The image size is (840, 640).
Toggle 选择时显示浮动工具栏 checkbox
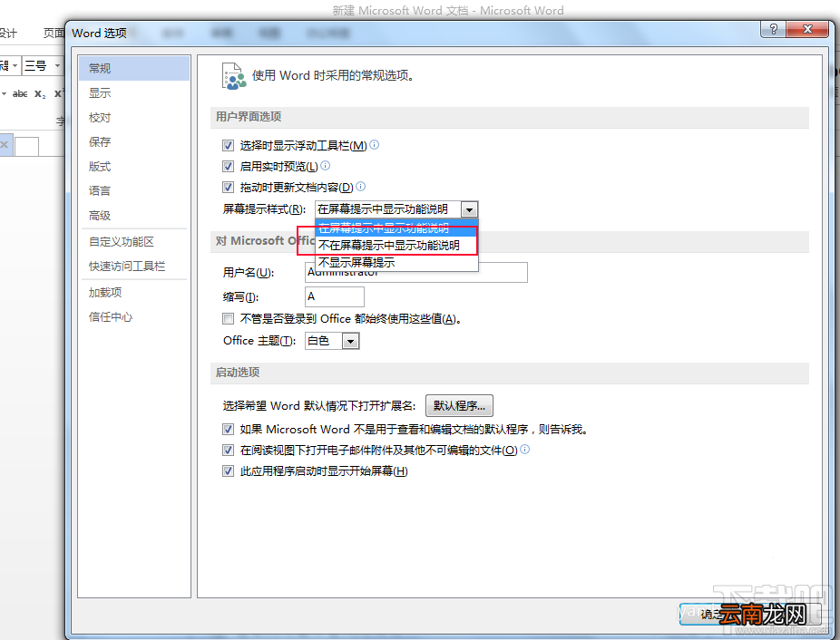click(x=229, y=145)
